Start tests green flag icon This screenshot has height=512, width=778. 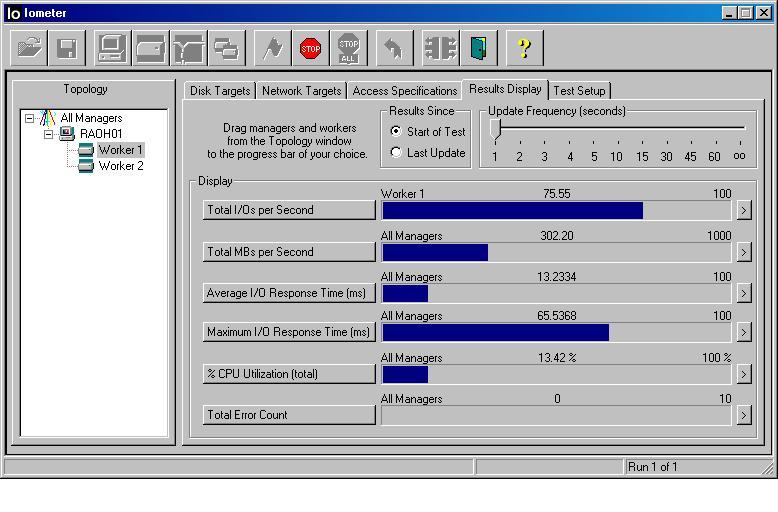[273, 48]
